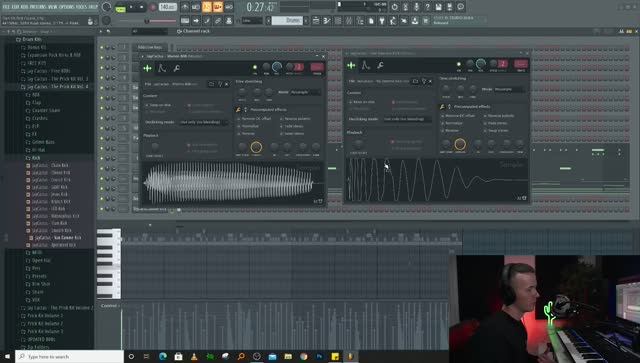Open the TOOLS menu
The width and height of the screenshot is (640, 363).
pyautogui.click(x=83, y=7)
